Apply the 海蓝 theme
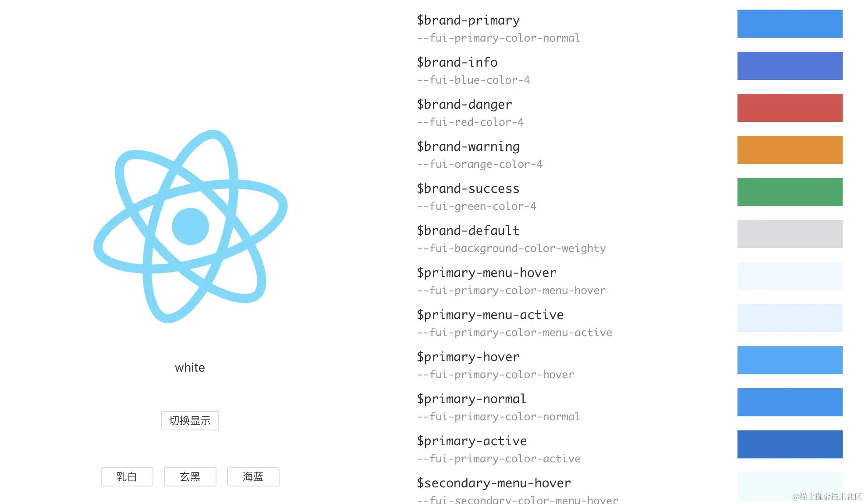The image size is (865, 504). pos(253,477)
